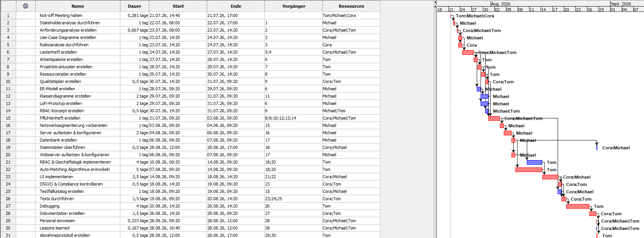Click the red Lastenheft erstellen Gantt bar
Image resolution: width=644 pixels, height=238 pixels.
pyautogui.click(x=468, y=52)
